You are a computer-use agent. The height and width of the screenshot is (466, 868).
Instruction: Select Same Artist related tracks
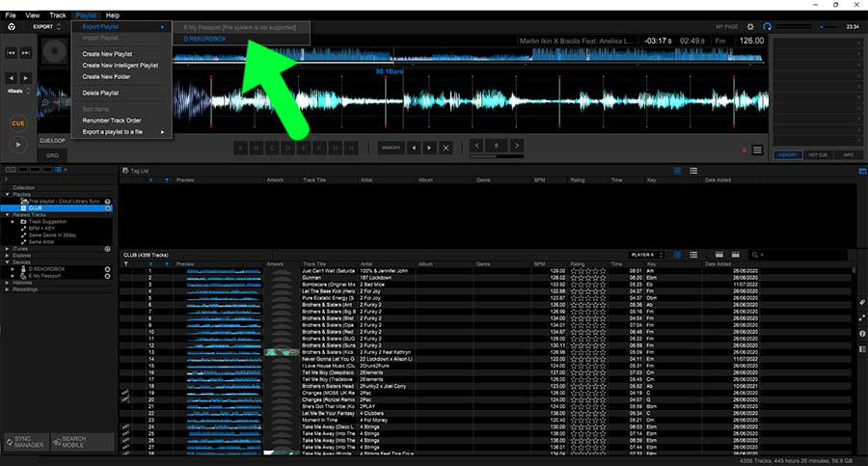pos(41,242)
